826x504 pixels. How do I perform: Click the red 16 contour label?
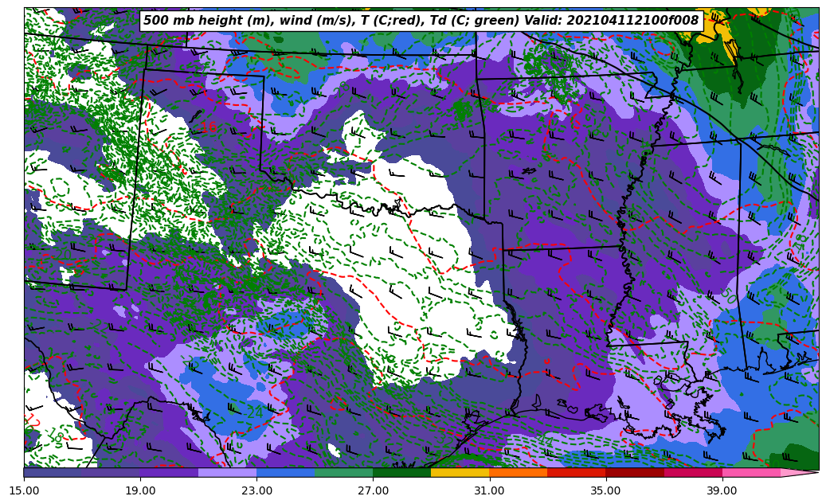(x=208, y=127)
